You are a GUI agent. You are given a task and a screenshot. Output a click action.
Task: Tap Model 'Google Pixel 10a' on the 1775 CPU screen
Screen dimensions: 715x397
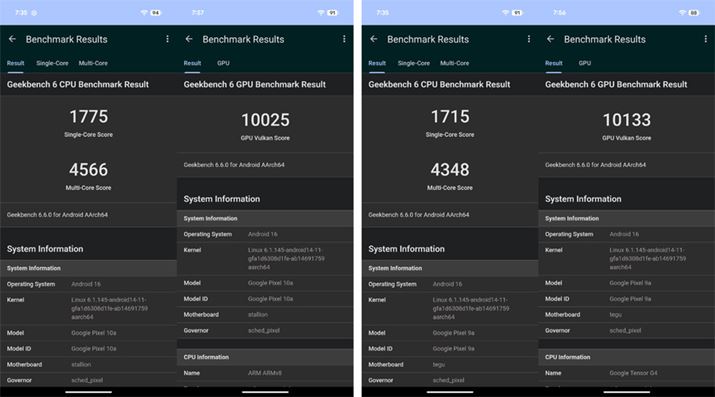click(94, 333)
